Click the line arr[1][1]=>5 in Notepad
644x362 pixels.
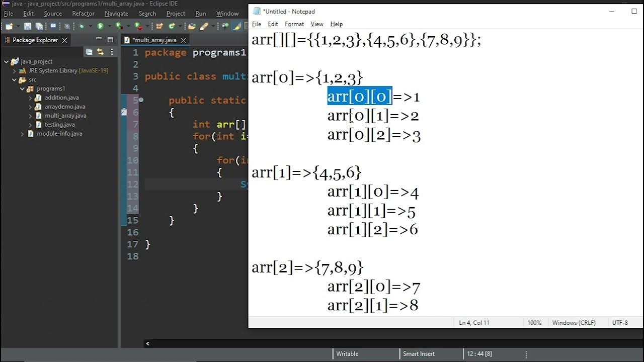pos(371,211)
